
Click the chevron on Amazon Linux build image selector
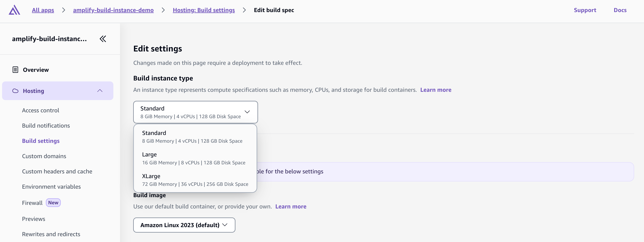tap(224, 225)
